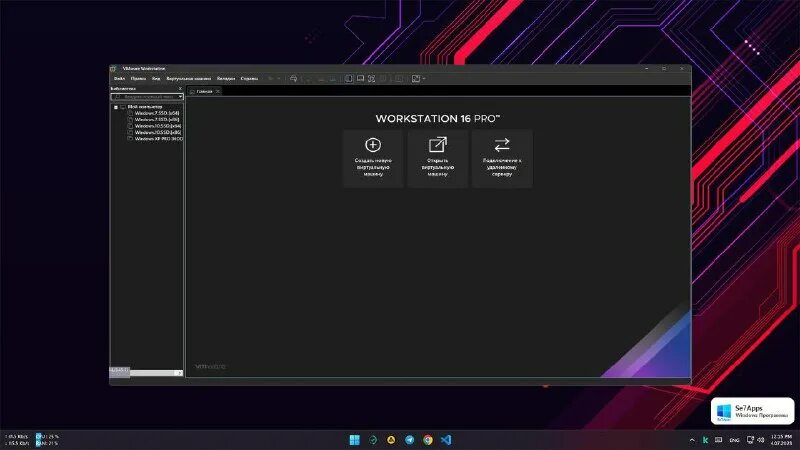
Task: Click the green circular app taskbar icon
Action: (x=373, y=440)
